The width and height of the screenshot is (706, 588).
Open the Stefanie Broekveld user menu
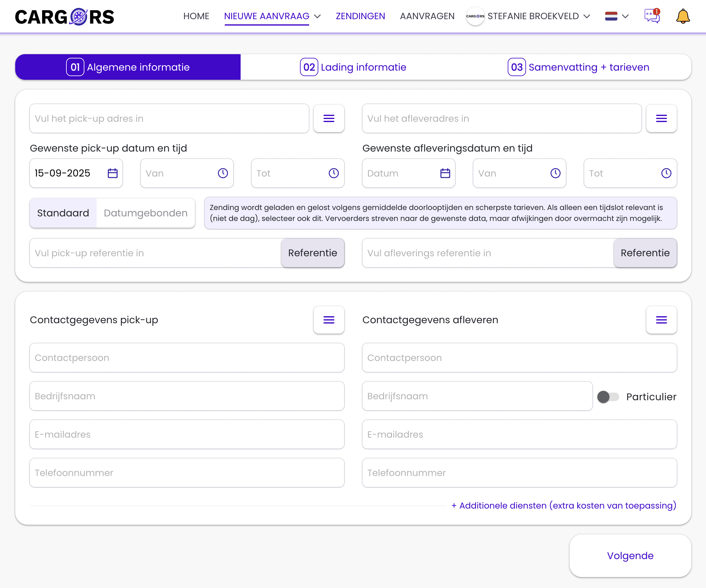(533, 16)
